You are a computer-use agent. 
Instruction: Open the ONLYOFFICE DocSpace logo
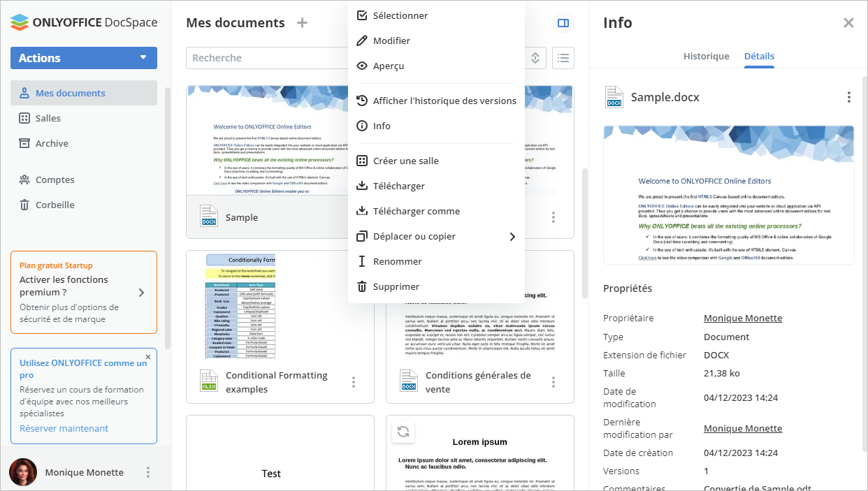click(84, 22)
